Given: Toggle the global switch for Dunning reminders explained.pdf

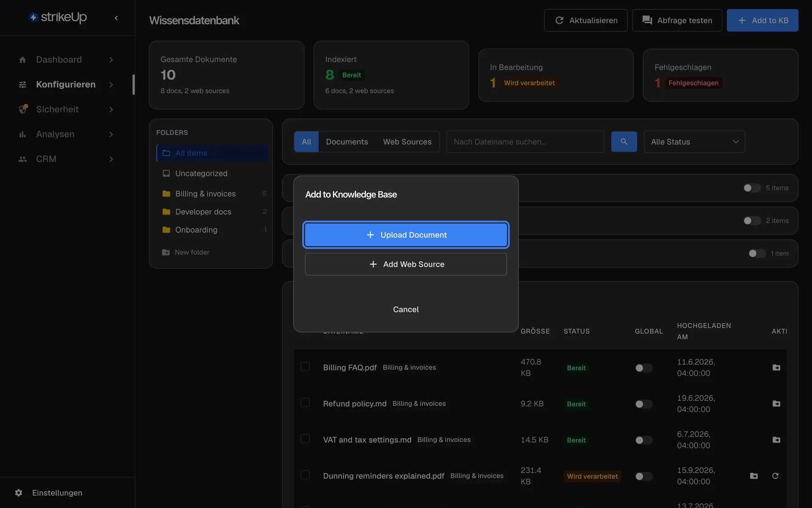Looking at the screenshot, I should (x=644, y=476).
